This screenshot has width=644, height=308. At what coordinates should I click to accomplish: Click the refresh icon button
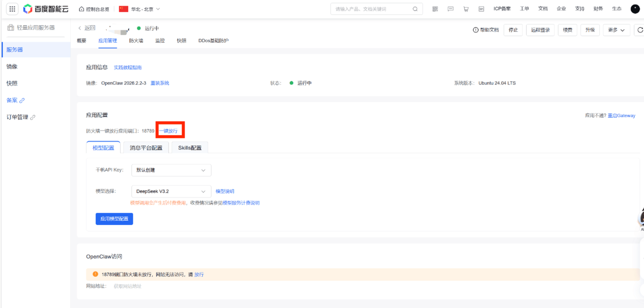640,30
